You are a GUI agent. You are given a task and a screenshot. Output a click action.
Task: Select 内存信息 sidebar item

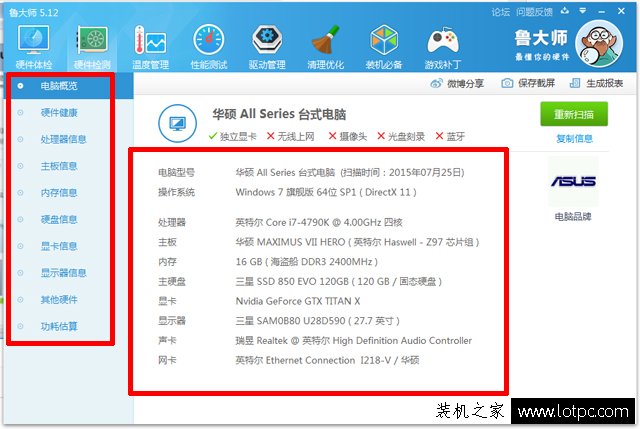click(x=60, y=193)
